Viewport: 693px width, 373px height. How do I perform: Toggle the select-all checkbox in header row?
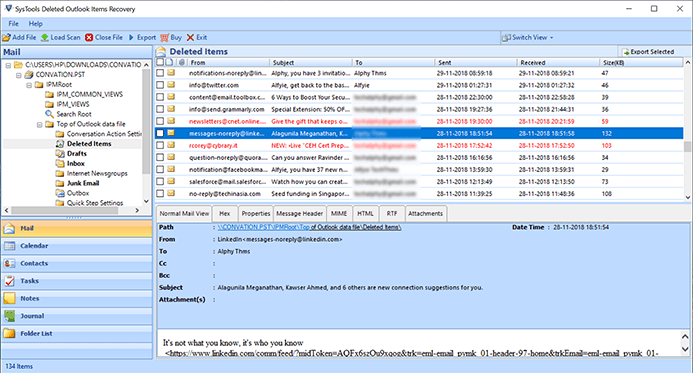point(160,62)
